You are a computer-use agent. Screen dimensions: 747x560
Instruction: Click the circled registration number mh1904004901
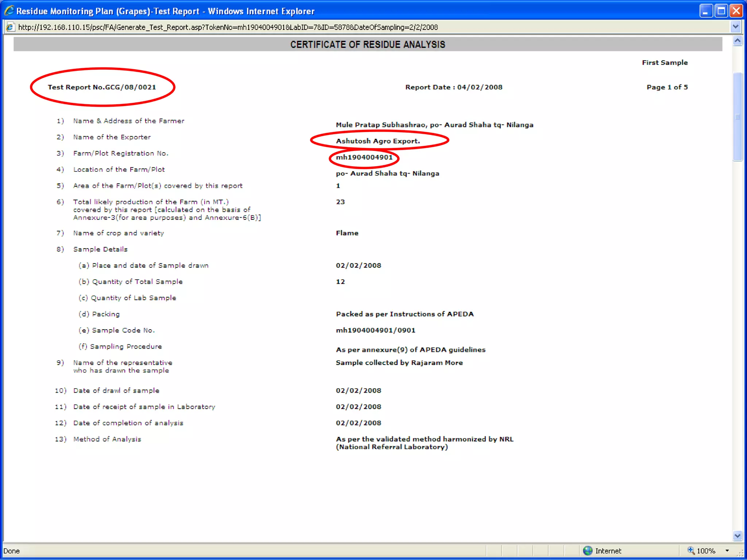coord(364,157)
